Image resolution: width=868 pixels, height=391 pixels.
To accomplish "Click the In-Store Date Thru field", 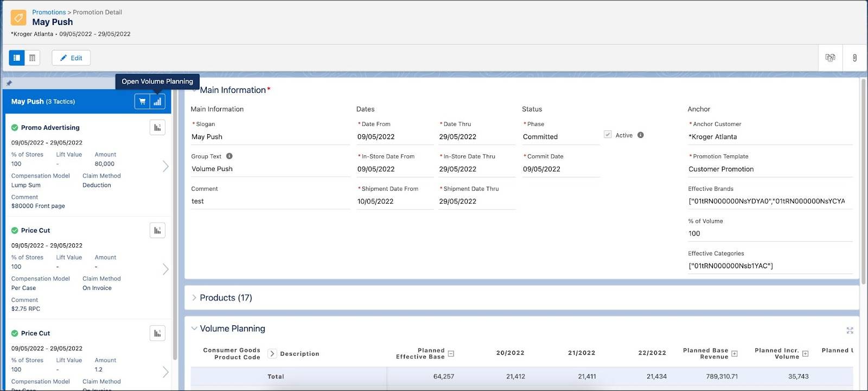I will point(477,169).
